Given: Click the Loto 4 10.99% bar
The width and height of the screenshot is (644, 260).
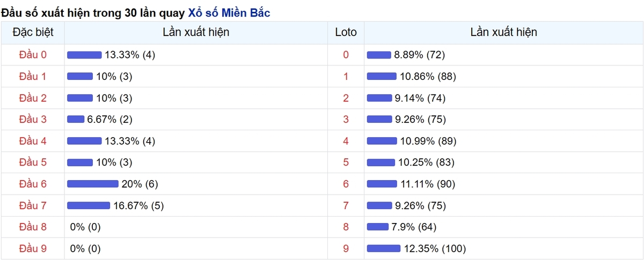Looking at the screenshot, I should [x=382, y=140].
